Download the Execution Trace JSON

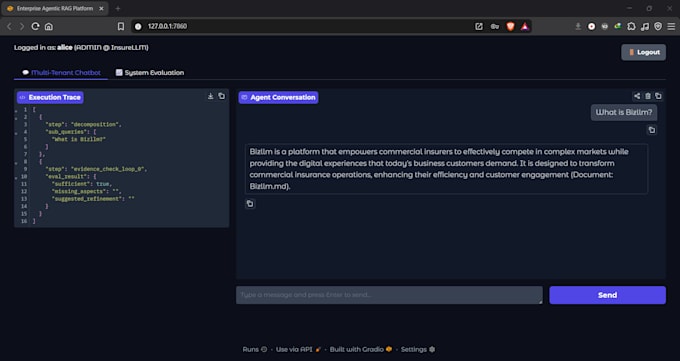click(x=210, y=96)
